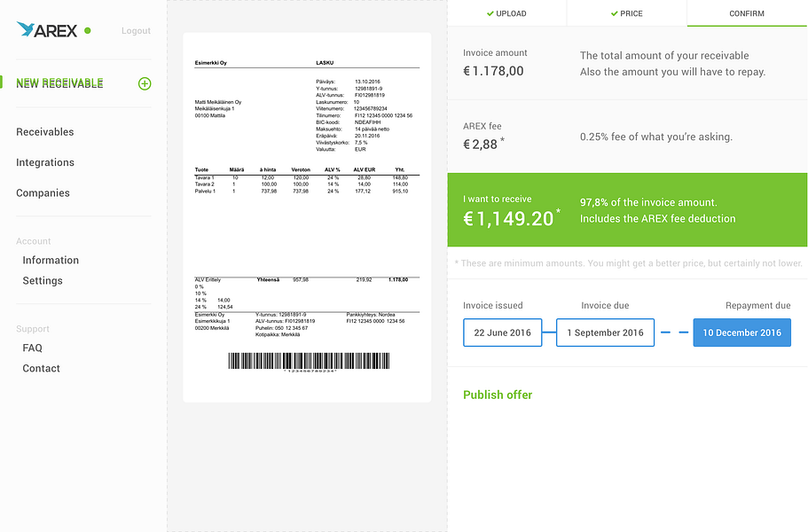808x532 pixels.
Task: Open account Settings
Action: point(43,280)
